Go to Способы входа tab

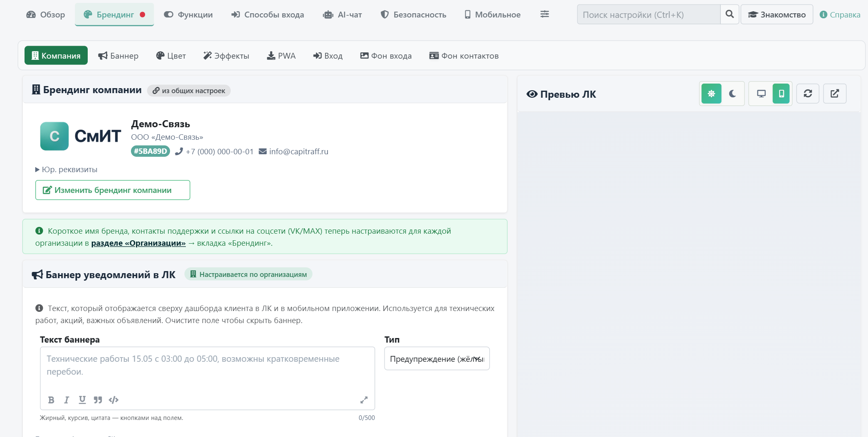(268, 15)
